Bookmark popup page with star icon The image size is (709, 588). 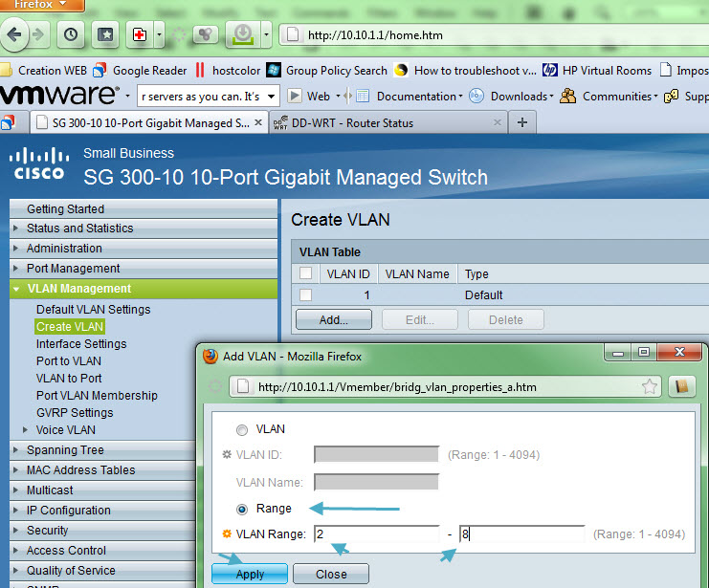click(650, 386)
